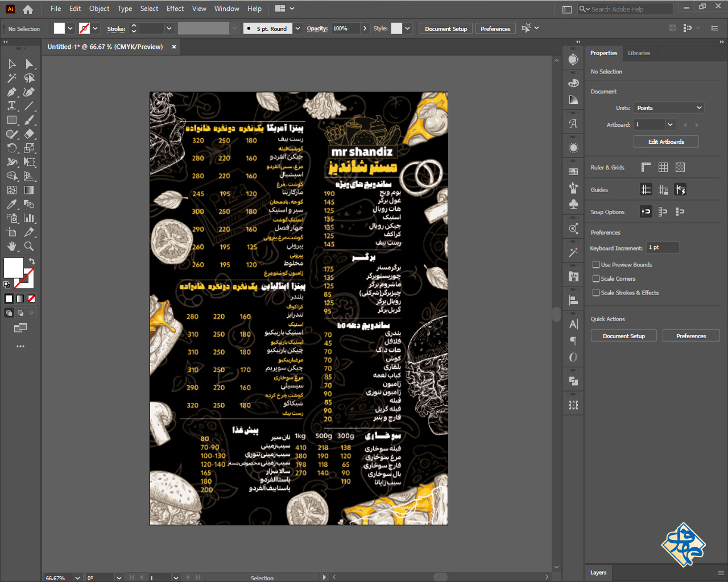Select the Column Graph tool
Image resolution: width=728 pixels, height=582 pixels.
pos(30,218)
